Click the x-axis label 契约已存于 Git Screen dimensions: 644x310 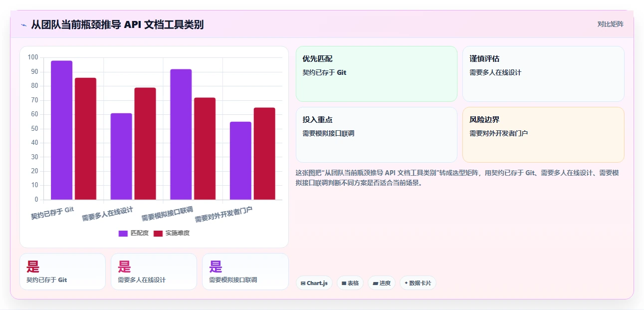[x=52, y=213]
